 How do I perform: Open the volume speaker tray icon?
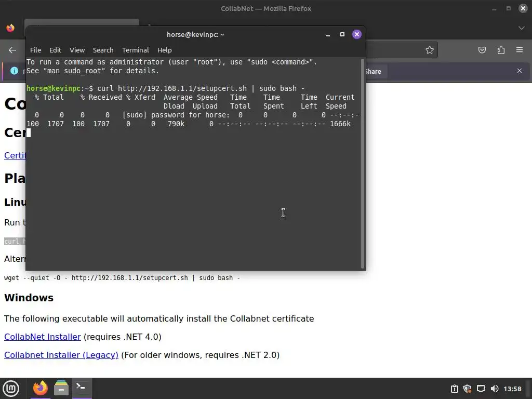495,389
